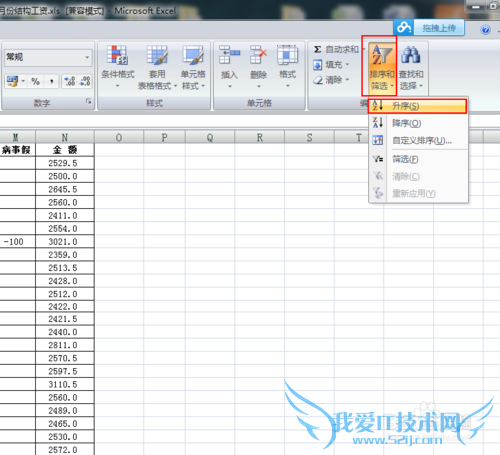Expand Conditional Formatting dropdown arrow
The height and width of the screenshot is (455, 500).
[117, 86]
